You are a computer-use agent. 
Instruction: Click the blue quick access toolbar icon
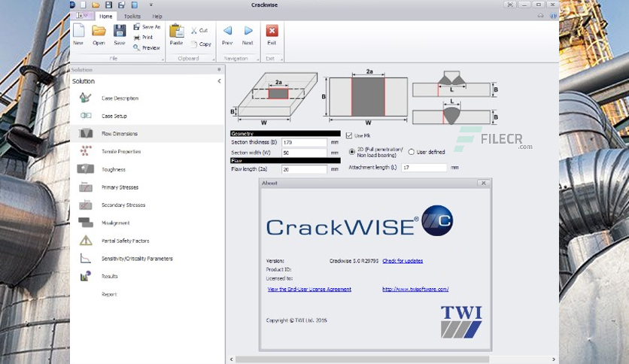pyautogui.click(x=135, y=5)
